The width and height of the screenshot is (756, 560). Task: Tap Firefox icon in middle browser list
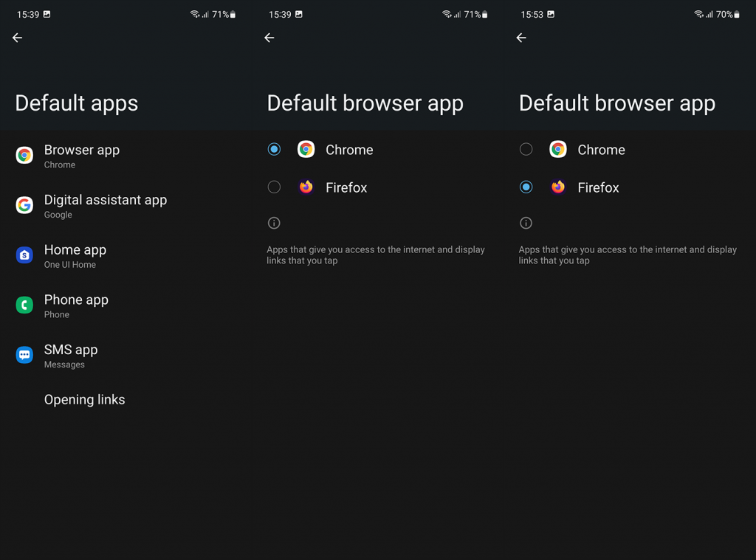click(x=306, y=187)
